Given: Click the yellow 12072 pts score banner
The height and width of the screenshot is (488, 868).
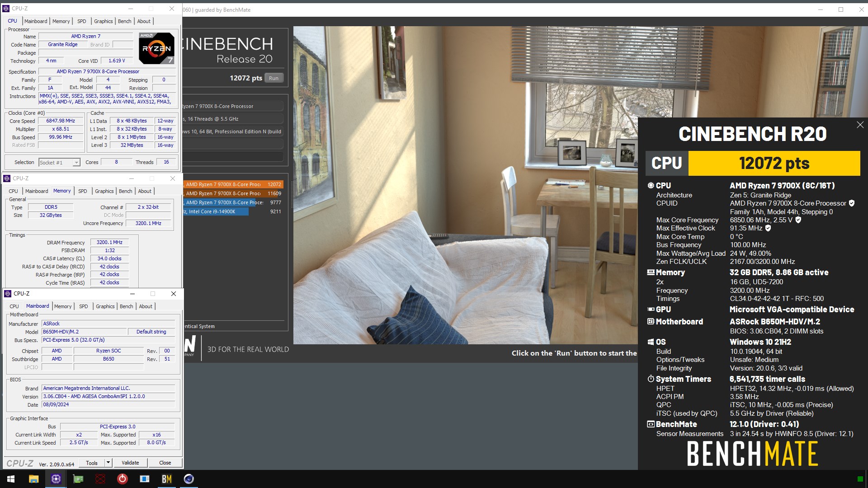Looking at the screenshot, I should click(x=774, y=163).
